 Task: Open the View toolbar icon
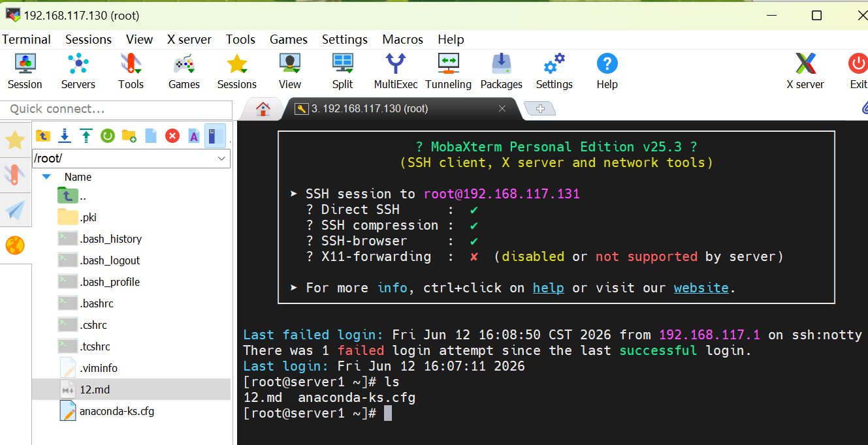coord(289,71)
